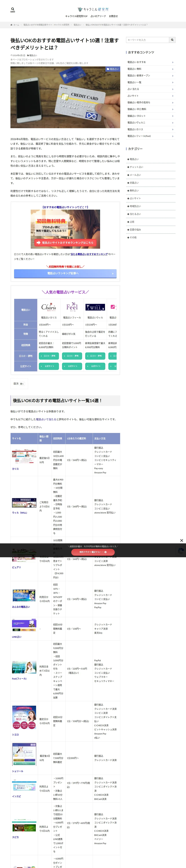This screenshot has width=186, height=868.
Task: Open the 電話占いおすすめ情報比較サイト breadcrumb
Action: [x=46, y=25]
